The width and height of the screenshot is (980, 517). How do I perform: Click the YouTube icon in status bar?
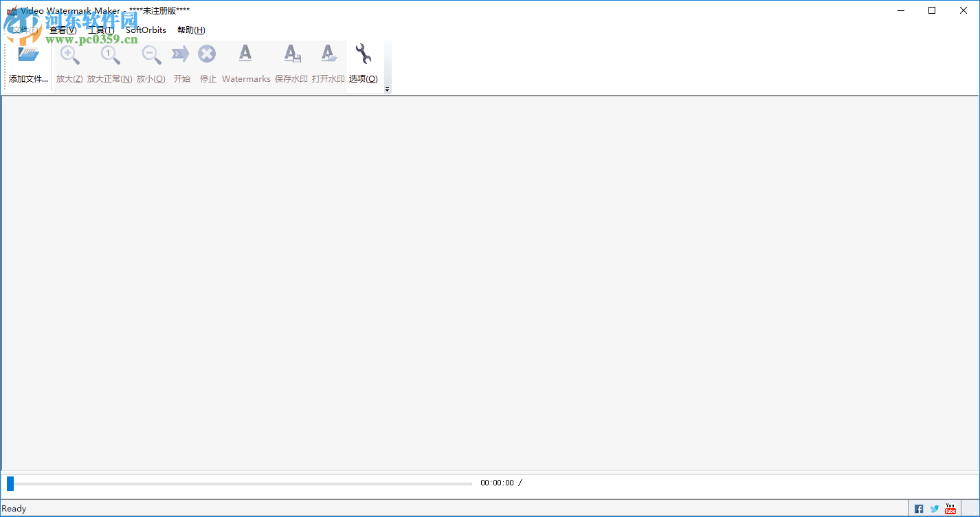point(950,509)
